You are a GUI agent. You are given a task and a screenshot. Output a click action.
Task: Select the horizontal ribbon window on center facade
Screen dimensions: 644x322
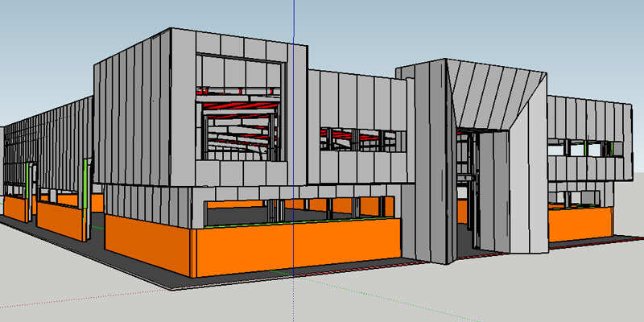[358, 139]
